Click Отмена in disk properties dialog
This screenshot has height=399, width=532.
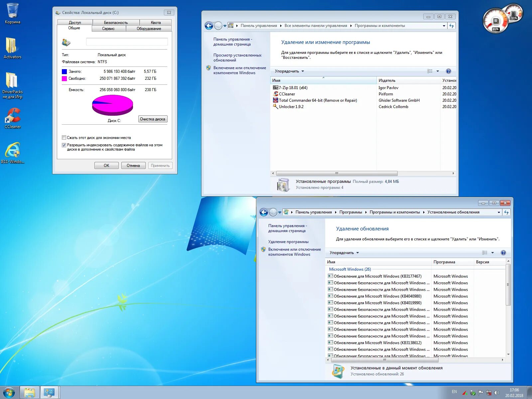[x=133, y=166]
